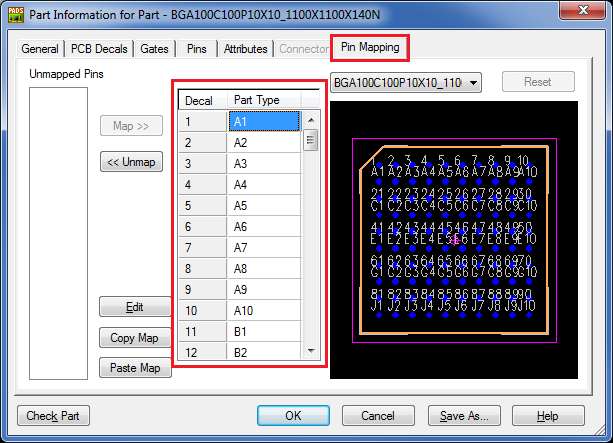Click the scroll up arrow of mapping table
Screen dimensions: 613x443
tap(311, 120)
